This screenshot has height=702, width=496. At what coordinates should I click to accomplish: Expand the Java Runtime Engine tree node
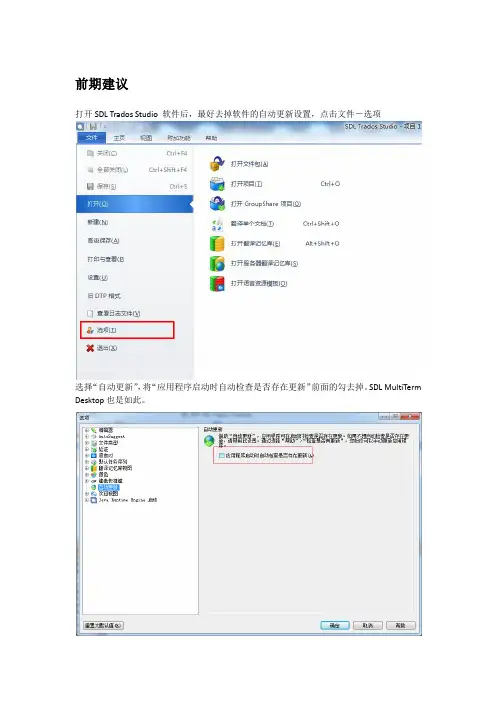[86, 500]
